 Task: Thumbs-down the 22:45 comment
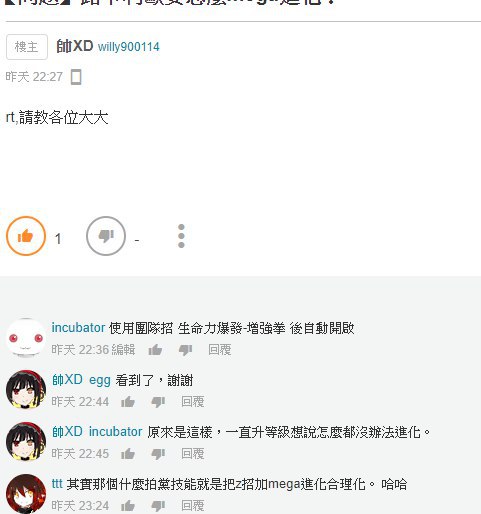[158, 454]
